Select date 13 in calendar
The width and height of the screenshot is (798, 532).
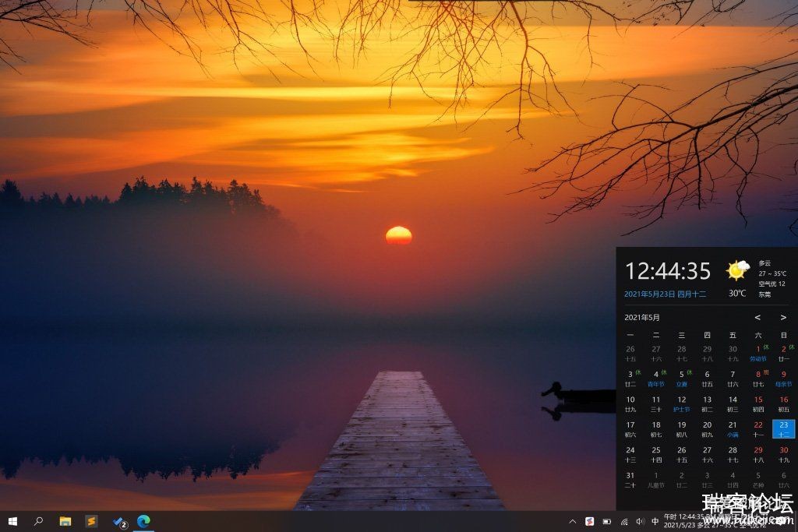[x=707, y=403]
